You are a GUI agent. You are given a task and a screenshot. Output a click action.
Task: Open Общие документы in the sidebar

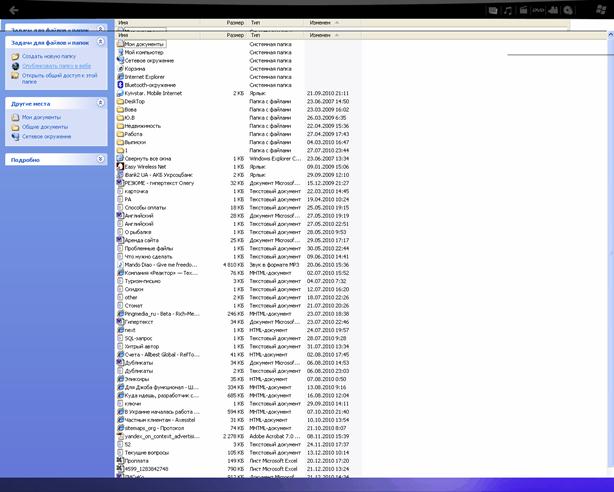pos(45,127)
